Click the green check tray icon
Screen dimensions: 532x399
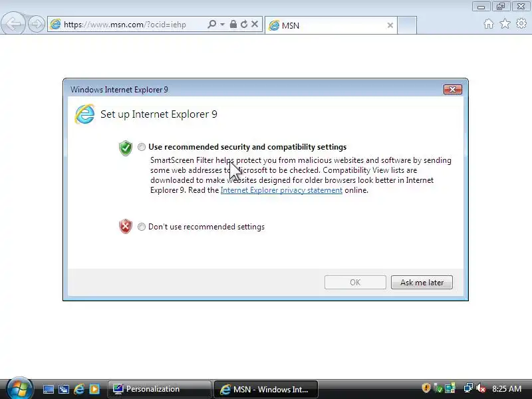pos(438,388)
